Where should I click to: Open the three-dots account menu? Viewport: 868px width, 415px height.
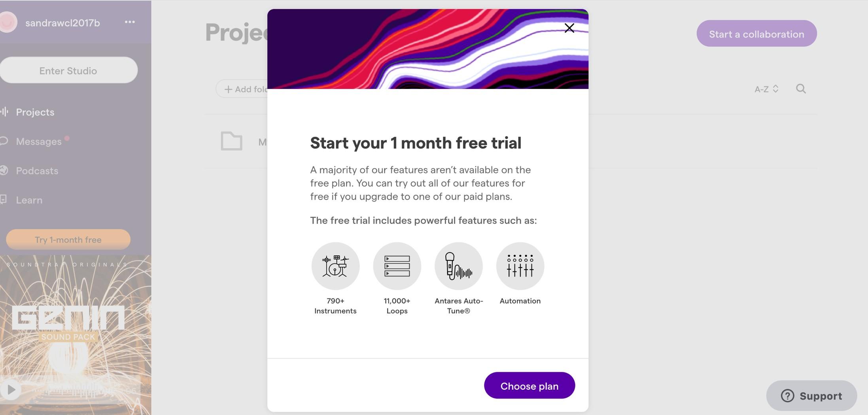pyautogui.click(x=130, y=22)
